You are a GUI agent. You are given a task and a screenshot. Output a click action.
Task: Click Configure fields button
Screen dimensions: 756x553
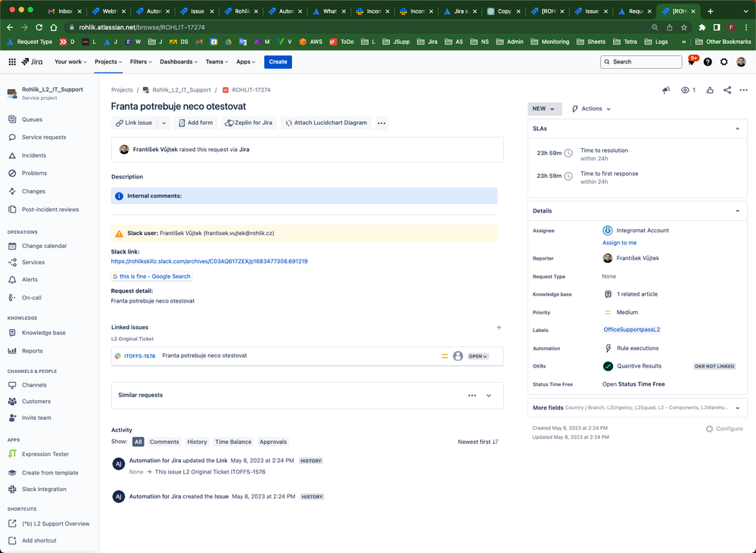tap(724, 429)
